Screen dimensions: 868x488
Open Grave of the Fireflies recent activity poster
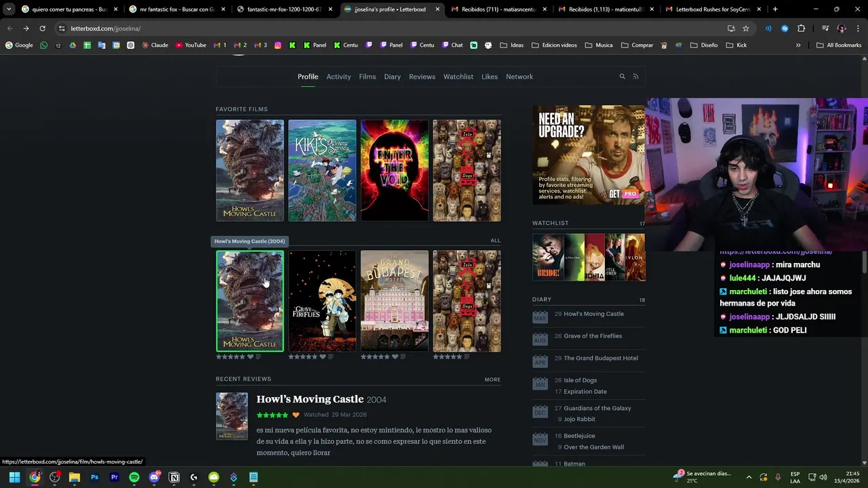tap(322, 302)
